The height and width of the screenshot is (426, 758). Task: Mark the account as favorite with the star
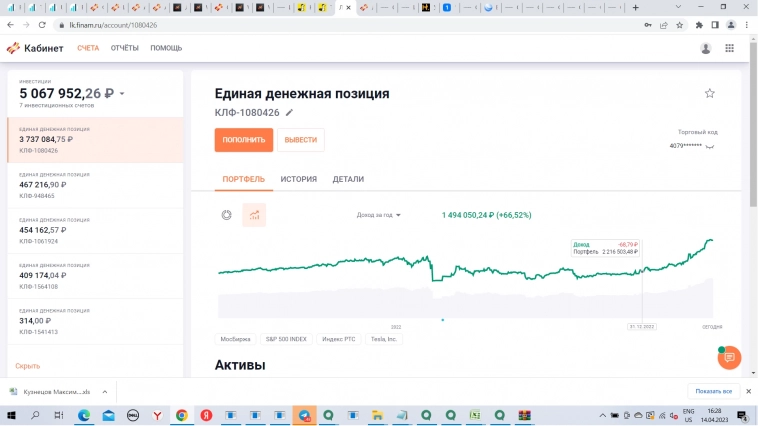point(710,93)
